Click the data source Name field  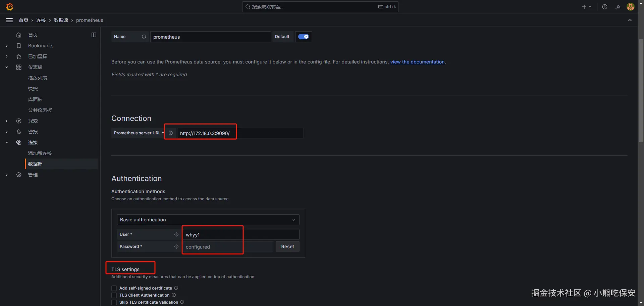(x=210, y=37)
